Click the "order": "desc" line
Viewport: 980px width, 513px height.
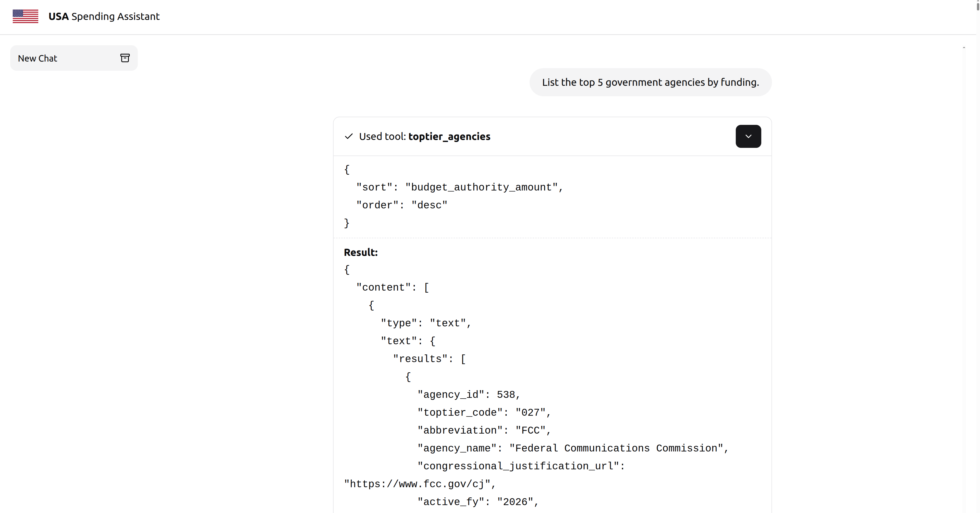(x=402, y=205)
